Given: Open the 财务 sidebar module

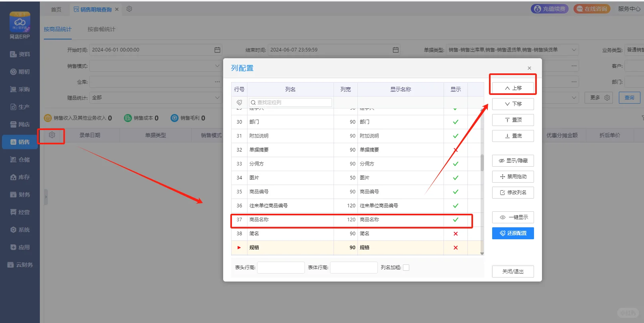Looking at the screenshot, I should (20, 195).
